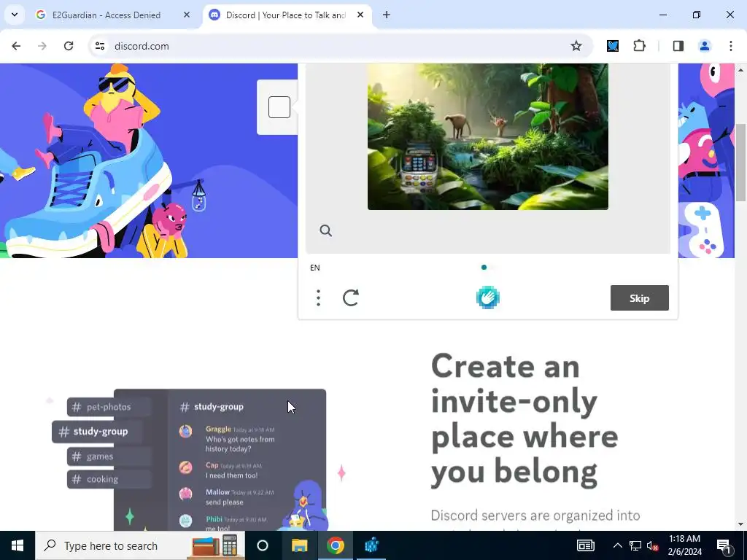Screen dimensions: 747x560
Task: Click the cooking channel in illustration
Action: tap(109, 479)
